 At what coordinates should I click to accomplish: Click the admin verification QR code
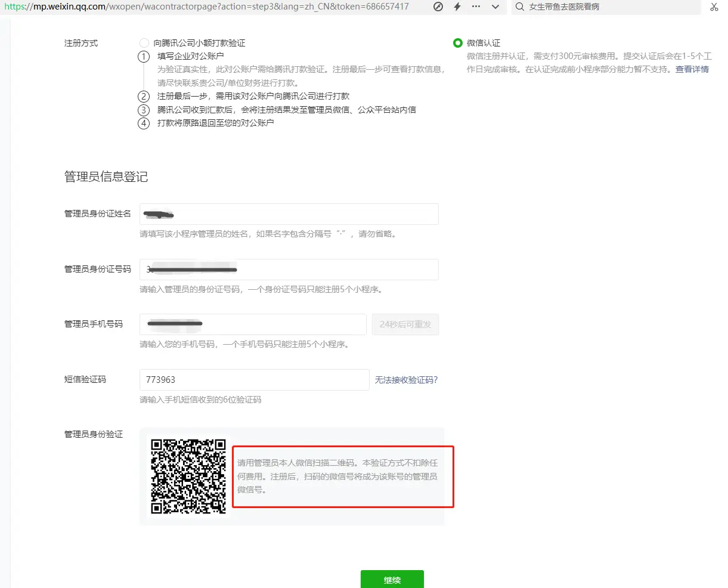tap(188, 476)
